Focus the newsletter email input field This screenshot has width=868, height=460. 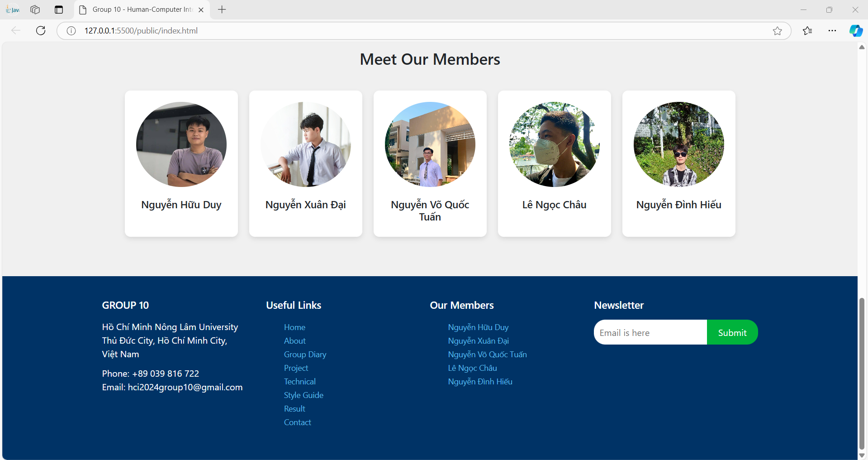tap(650, 332)
